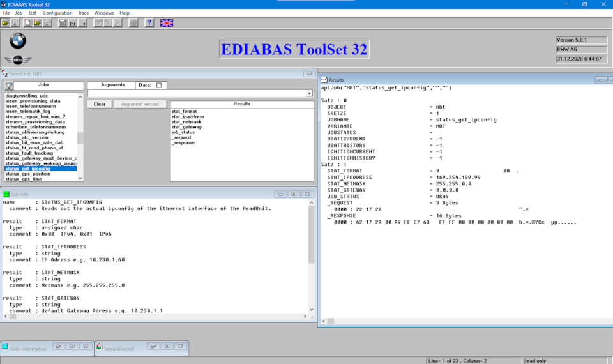Select job status_gps_position
613x364 pixels.
click(27, 174)
